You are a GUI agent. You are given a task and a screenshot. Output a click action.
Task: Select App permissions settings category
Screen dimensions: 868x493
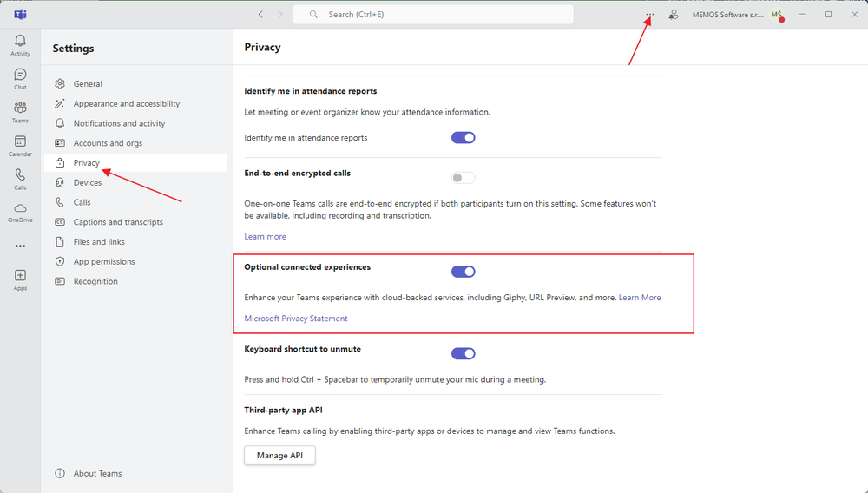pos(104,261)
